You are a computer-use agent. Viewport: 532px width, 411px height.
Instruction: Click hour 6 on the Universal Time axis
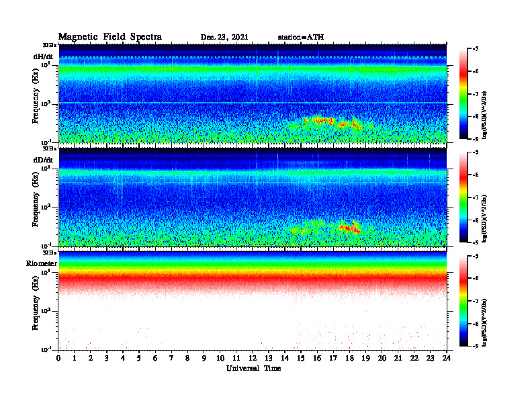[155, 358]
